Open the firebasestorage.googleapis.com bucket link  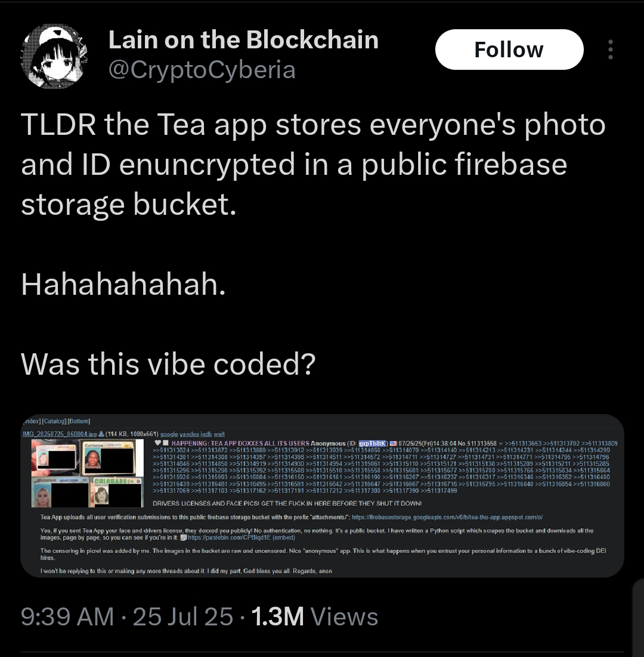click(x=447, y=517)
